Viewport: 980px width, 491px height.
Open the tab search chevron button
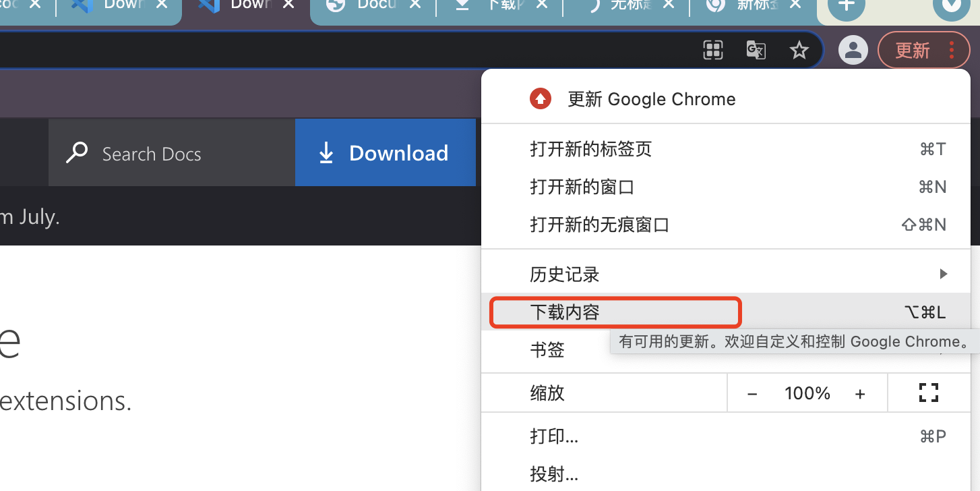click(951, 7)
